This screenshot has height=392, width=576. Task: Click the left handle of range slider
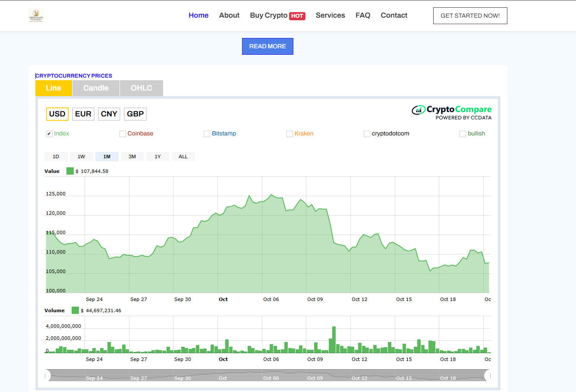point(47,376)
